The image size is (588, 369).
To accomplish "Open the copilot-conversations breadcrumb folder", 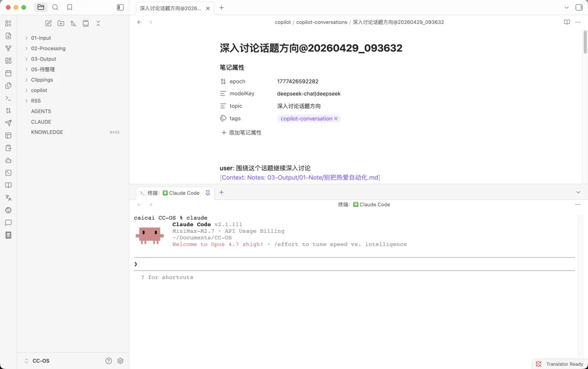I will pyautogui.click(x=321, y=22).
